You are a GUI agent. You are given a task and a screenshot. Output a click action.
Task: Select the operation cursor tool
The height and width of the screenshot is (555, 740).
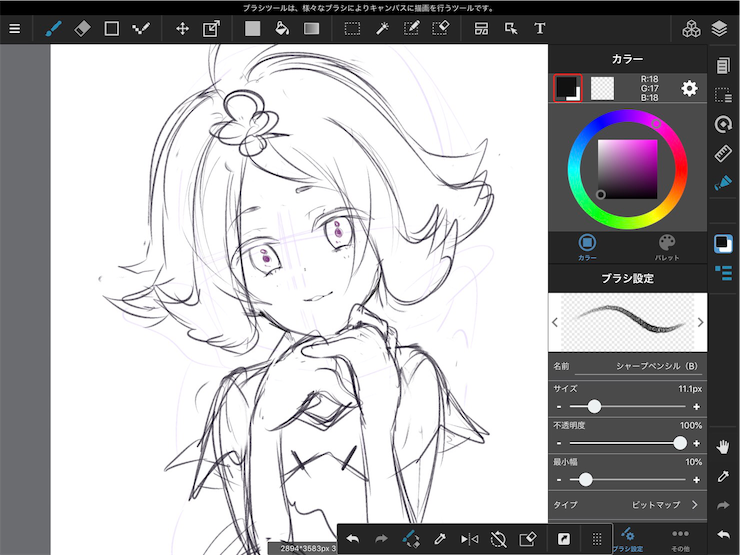(511, 29)
